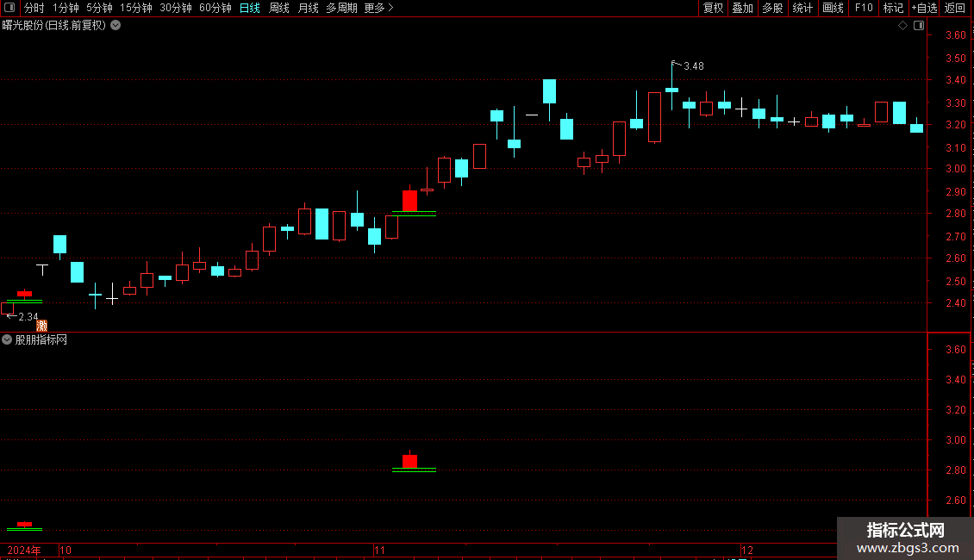Open the 画线 drawing tools
This screenshot has width=974, height=560.
833,8
